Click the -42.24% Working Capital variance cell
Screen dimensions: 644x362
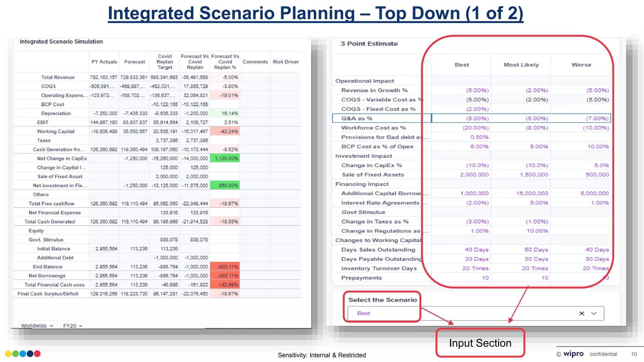225,131
